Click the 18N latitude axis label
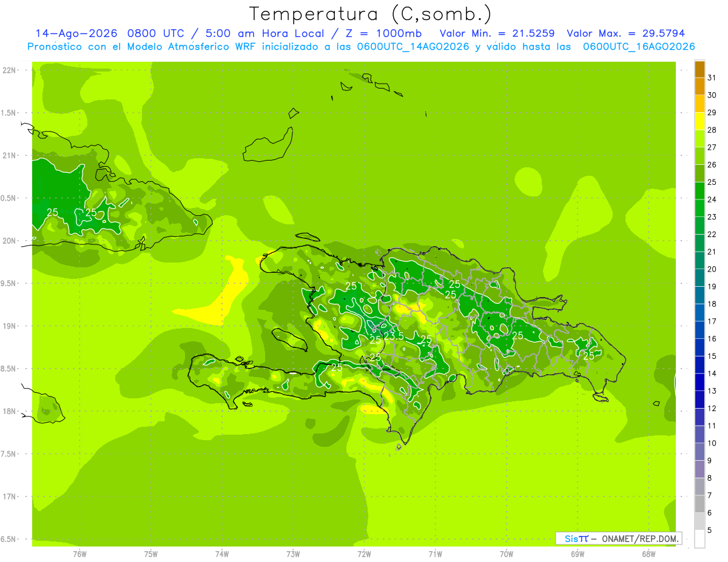The height and width of the screenshot is (562, 728). click(x=9, y=411)
